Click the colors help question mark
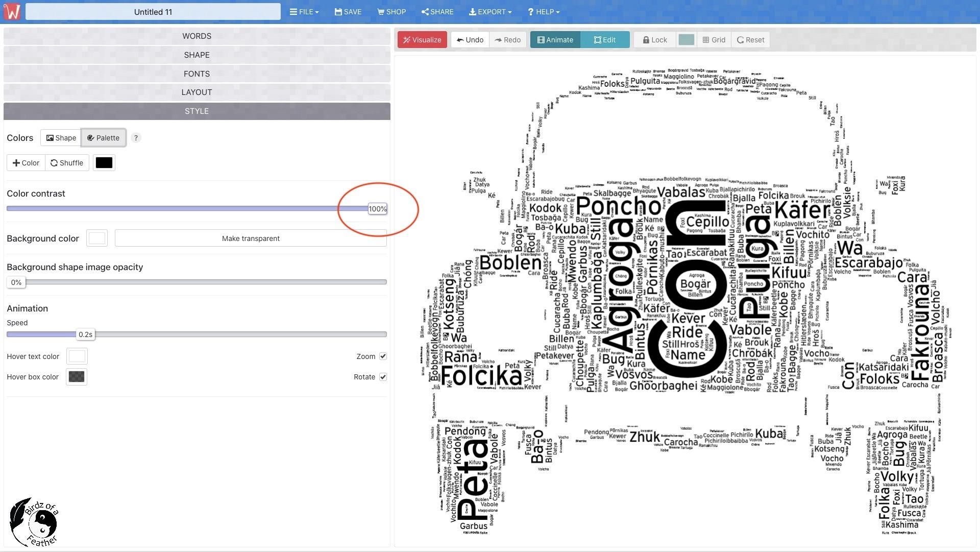This screenshot has width=980, height=552. 136,138
